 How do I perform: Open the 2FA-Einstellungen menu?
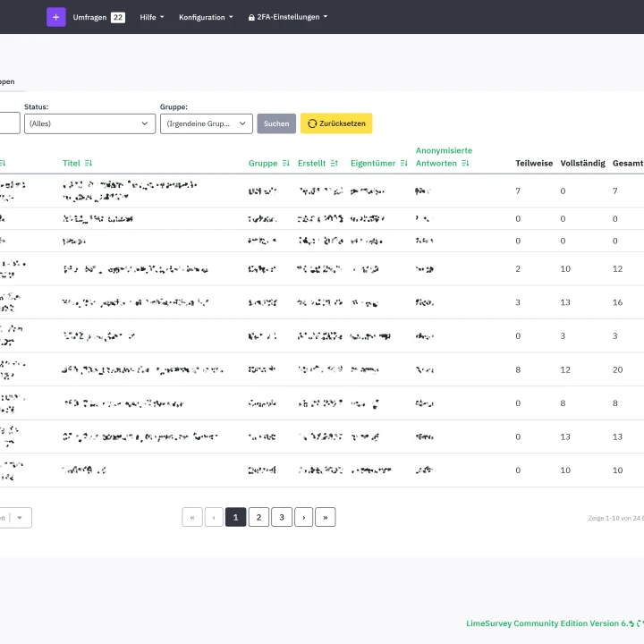pyautogui.click(x=287, y=17)
